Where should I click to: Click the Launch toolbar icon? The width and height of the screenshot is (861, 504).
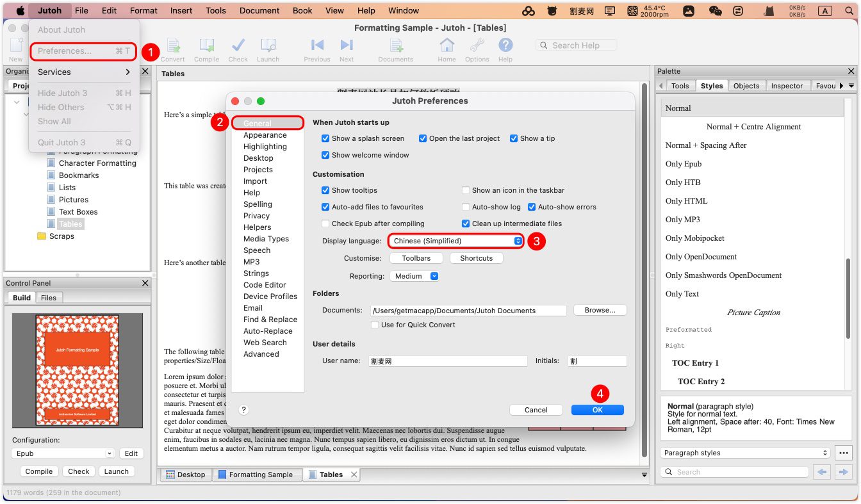click(268, 46)
